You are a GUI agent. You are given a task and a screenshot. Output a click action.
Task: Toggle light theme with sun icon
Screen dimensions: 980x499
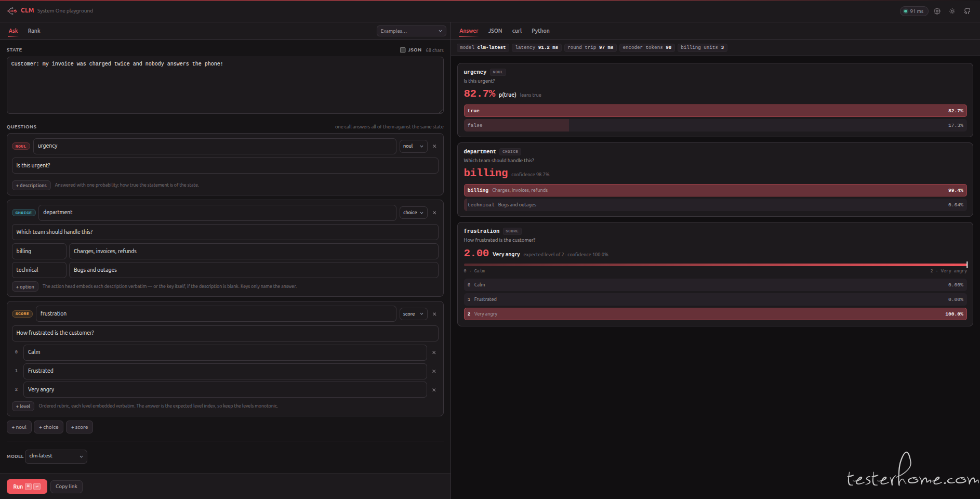(952, 11)
